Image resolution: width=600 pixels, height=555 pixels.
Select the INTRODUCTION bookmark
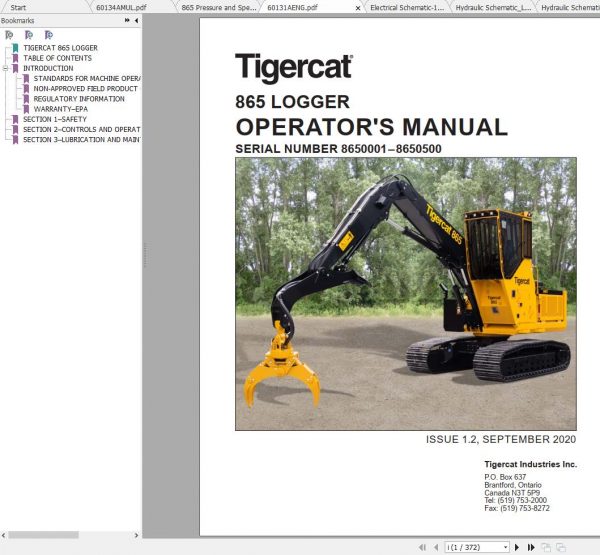point(48,69)
